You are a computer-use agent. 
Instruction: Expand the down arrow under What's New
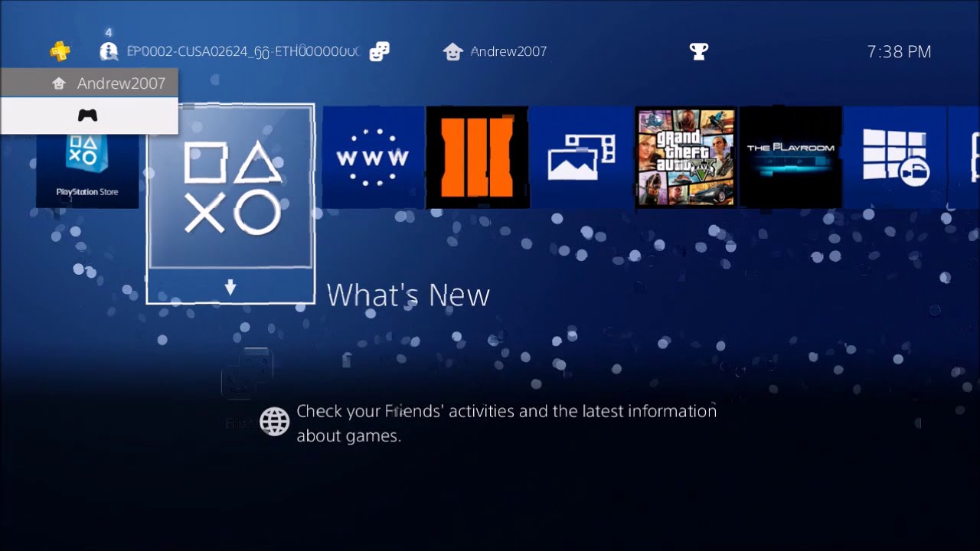[x=230, y=288]
